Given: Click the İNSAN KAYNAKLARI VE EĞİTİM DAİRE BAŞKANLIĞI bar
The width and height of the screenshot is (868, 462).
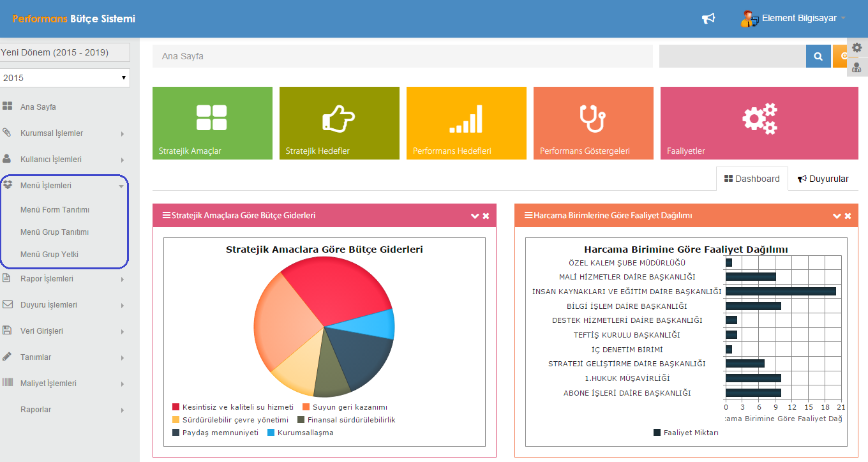Looking at the screenshot, I should coord(781,291).
